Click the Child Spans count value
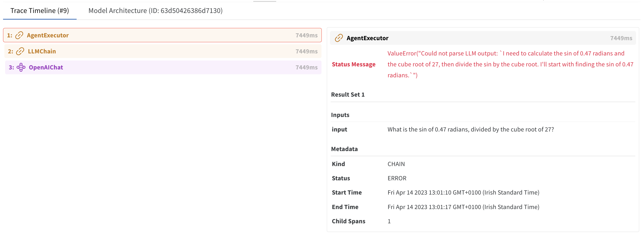 tap(389, 221)
